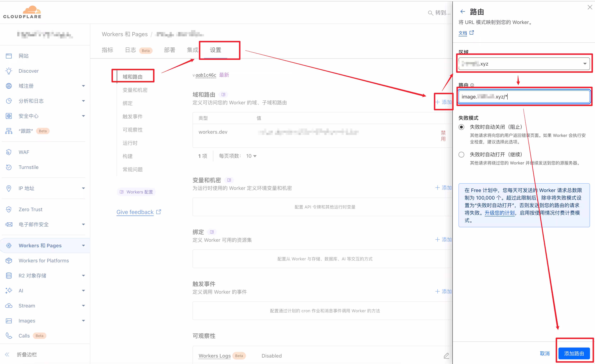Open the Workers 配置 badge link
The image size is (595, 364).
click(x=136, y=192)
